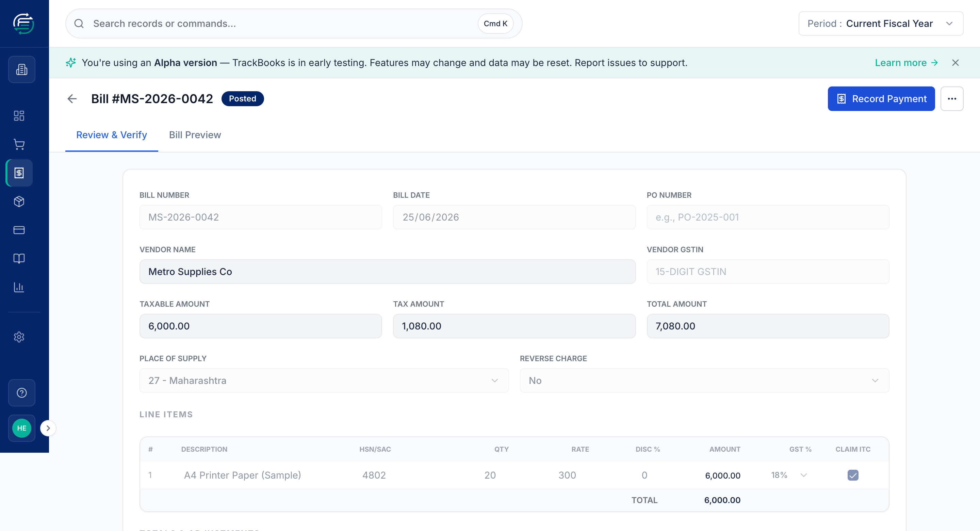Viewport: 980px width, 531px height.
Task: Open the Place of Supply dropdown
Action: coord(324,381)
